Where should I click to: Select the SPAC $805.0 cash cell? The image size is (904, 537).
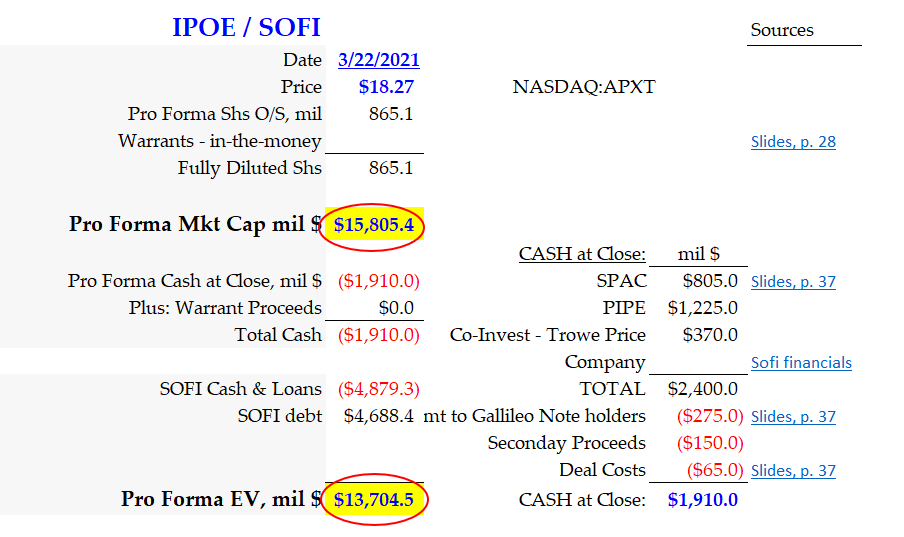click(x=710, y=282)
